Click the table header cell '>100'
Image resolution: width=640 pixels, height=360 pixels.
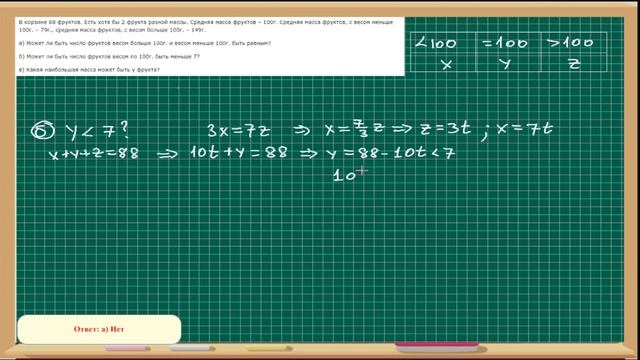[574, 42]
